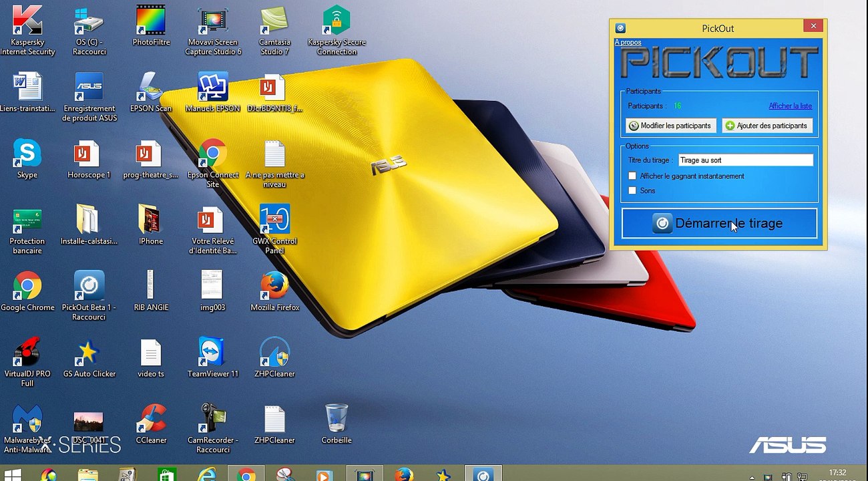Click the Démarrer le tirage button
This screenshot has width=868, height=481.
pyautogui.click(x=719, y=223)
